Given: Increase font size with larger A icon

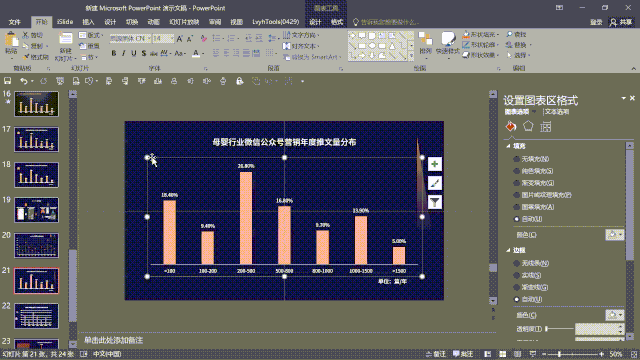Looking at the screenshot, I should (x=180, y=38).
